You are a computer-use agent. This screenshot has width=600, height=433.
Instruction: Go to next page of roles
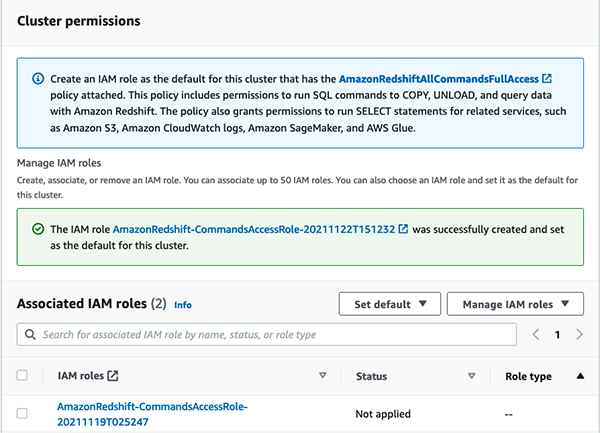[x=579, y=334]
